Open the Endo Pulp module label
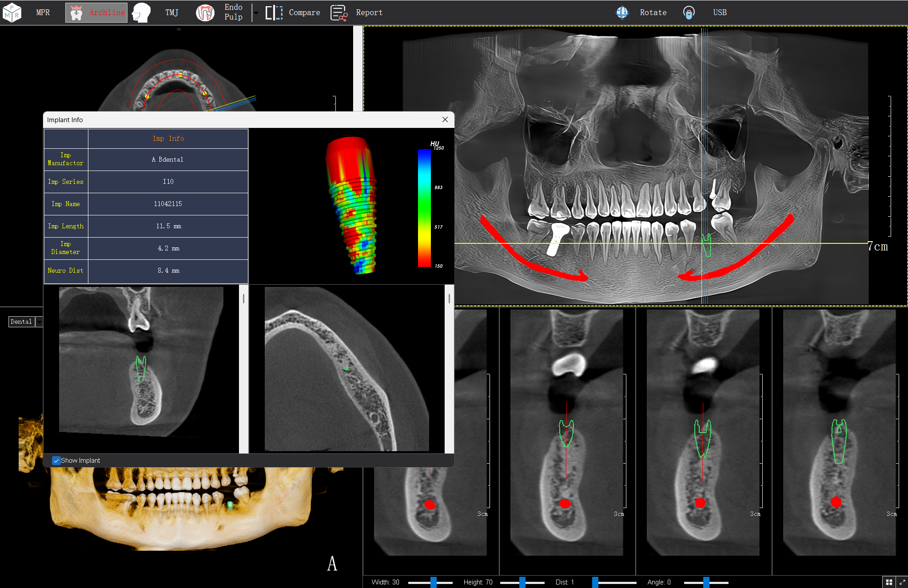 click(x=233, y=12)
